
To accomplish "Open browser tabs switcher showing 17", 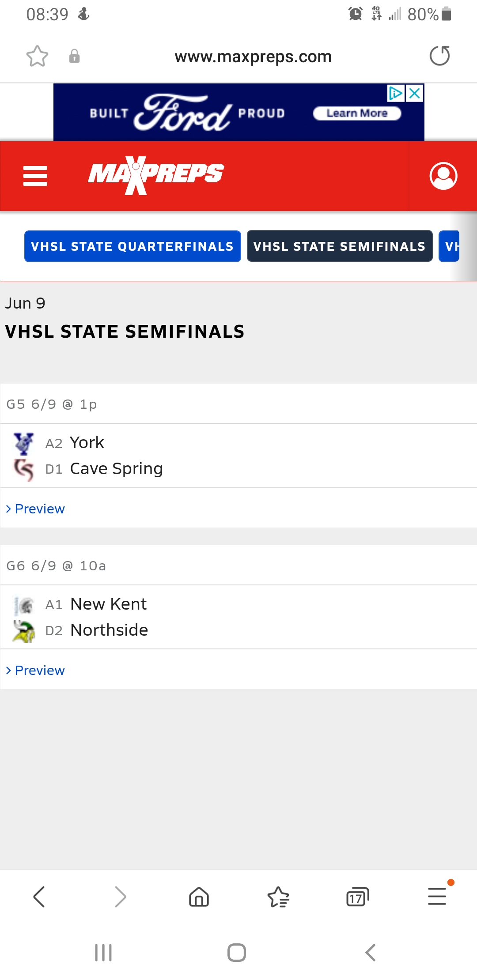I will (357, 897).
